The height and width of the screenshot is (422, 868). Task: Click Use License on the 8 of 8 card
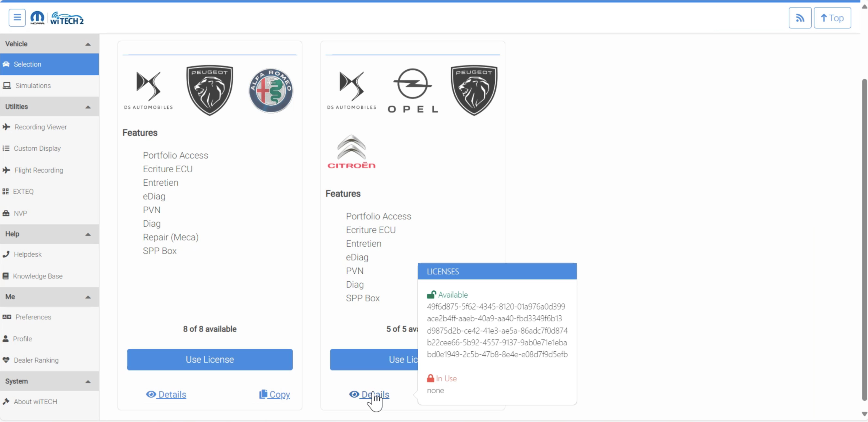click(x=210, y=360)
